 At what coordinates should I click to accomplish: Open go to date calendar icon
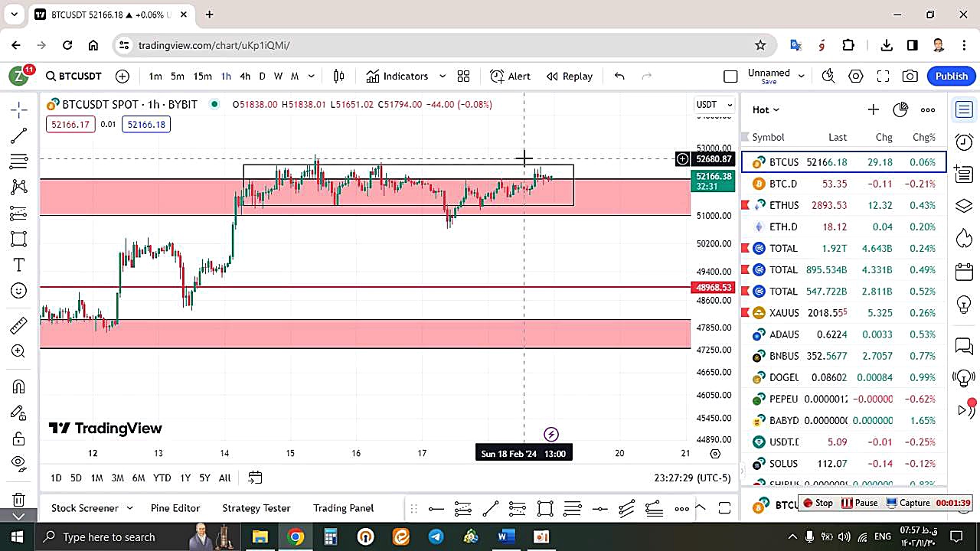click(x=255, y=478)
